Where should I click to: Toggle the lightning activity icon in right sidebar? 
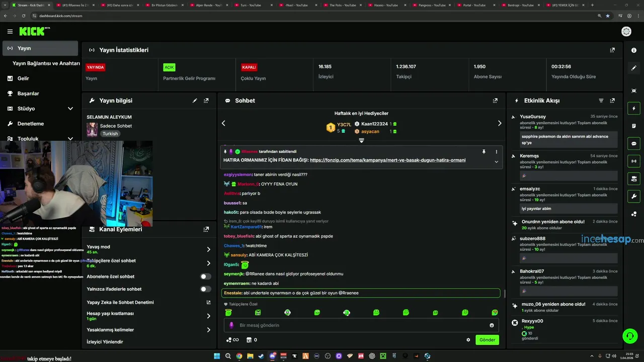pos(634,109)
